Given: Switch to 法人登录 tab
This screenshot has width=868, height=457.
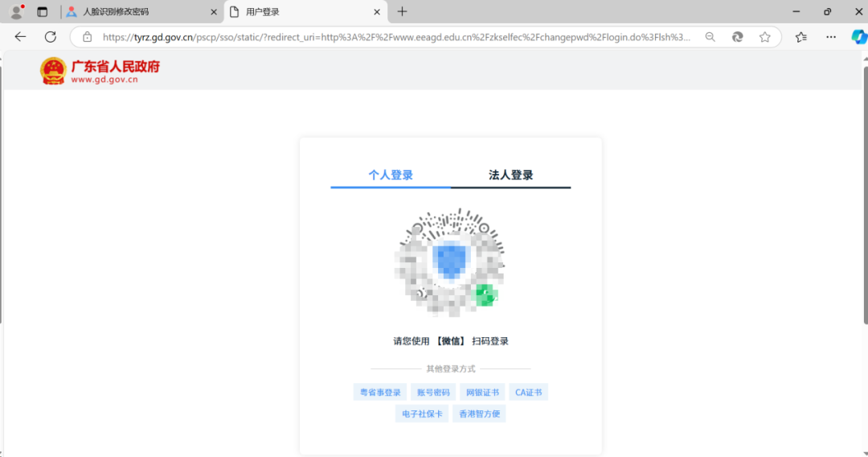Looking at the screenshot, I should [511, 175].
